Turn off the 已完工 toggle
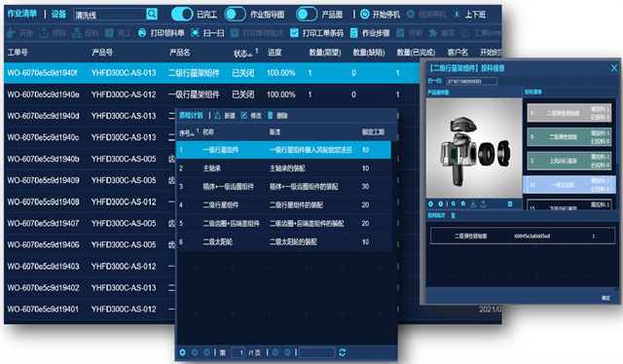The height and width of the screenshot is (364, 623). (182, 15)
